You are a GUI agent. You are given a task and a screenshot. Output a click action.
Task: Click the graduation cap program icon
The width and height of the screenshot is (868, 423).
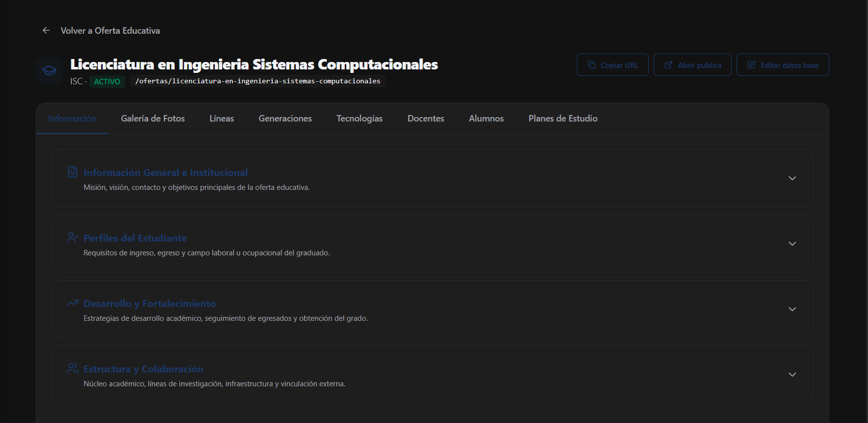[x=49, y=70]
